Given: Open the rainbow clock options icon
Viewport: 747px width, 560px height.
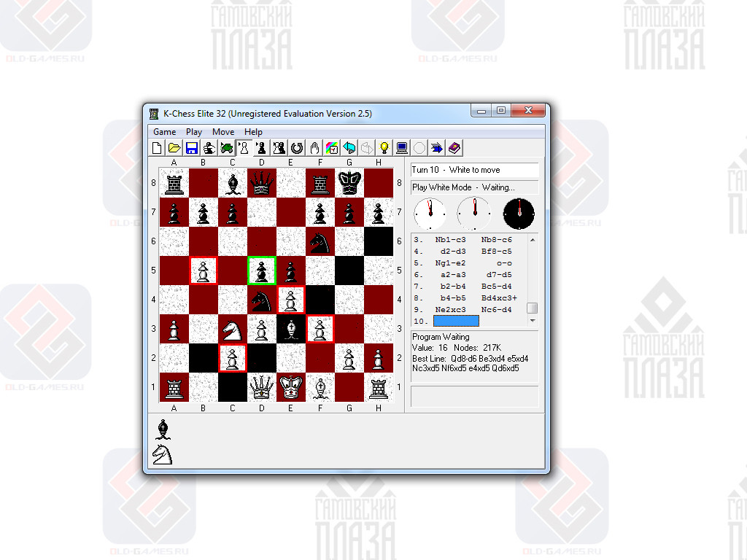Looking at the screenshot, I should 332,148.
